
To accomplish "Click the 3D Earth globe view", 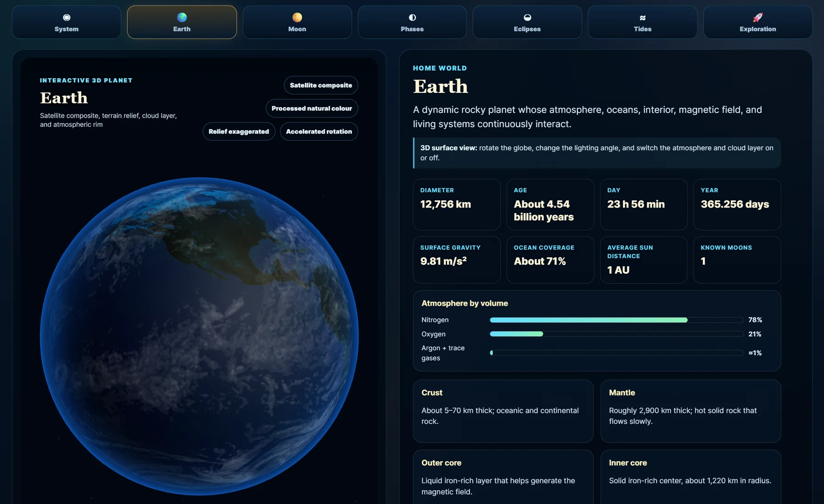I will point(199,336).
